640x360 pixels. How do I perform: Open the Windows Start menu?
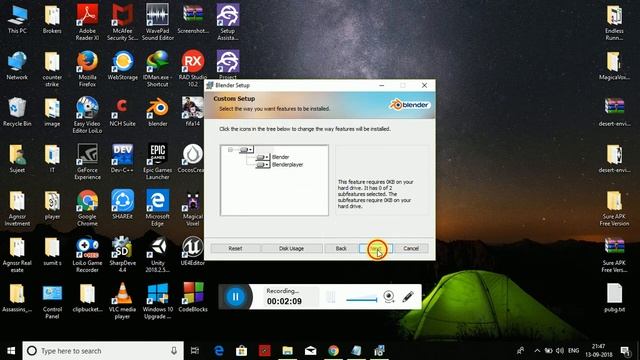[x=11, y=351]
